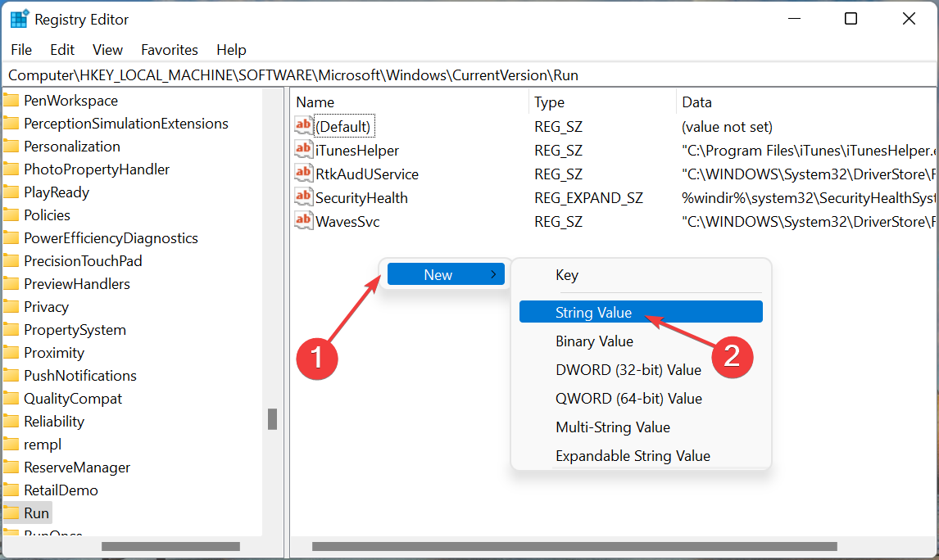
Task: Select the RtkAudUService value name
Action: click(367, 174)
